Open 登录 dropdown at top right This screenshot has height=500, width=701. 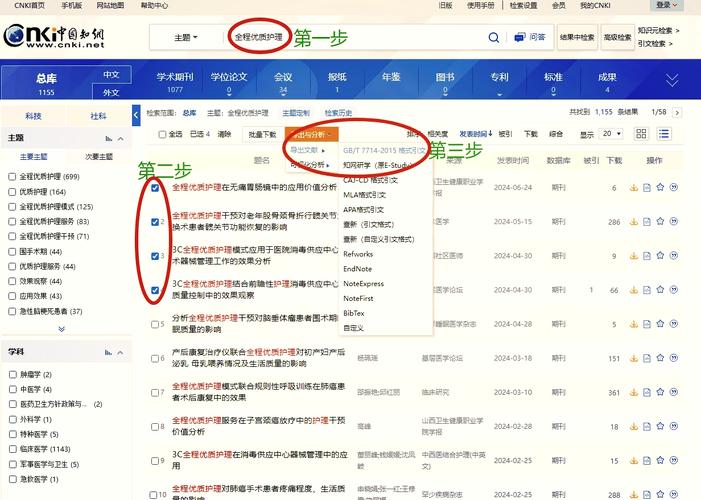point(667,5)
